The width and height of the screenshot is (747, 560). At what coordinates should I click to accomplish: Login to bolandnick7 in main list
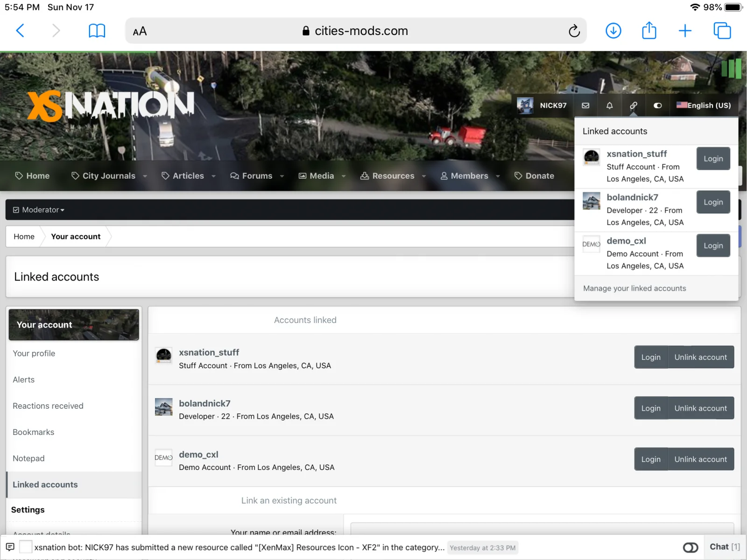(x=651, y=408)
